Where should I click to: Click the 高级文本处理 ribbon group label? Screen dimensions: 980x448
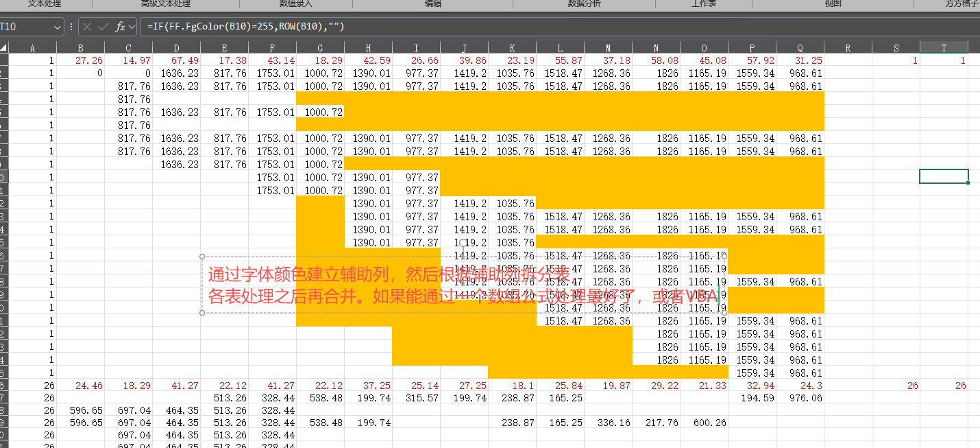click(x=165, y=4)
